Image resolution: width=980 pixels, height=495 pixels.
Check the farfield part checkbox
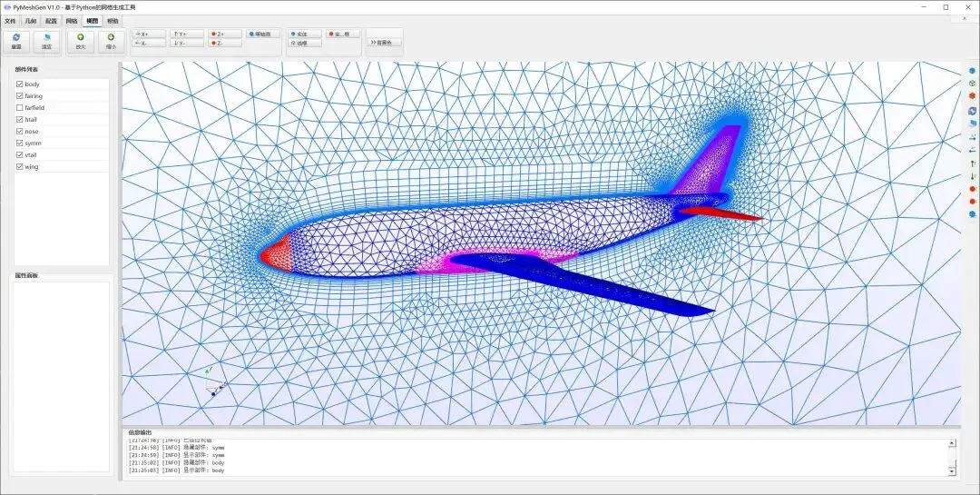click(20, 108)
